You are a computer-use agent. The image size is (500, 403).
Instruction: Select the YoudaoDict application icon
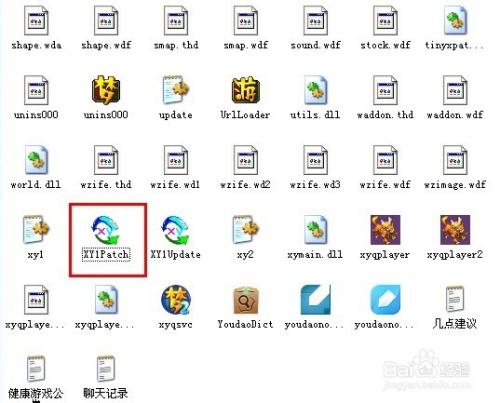pyautogui.click(x=246, y=300)
